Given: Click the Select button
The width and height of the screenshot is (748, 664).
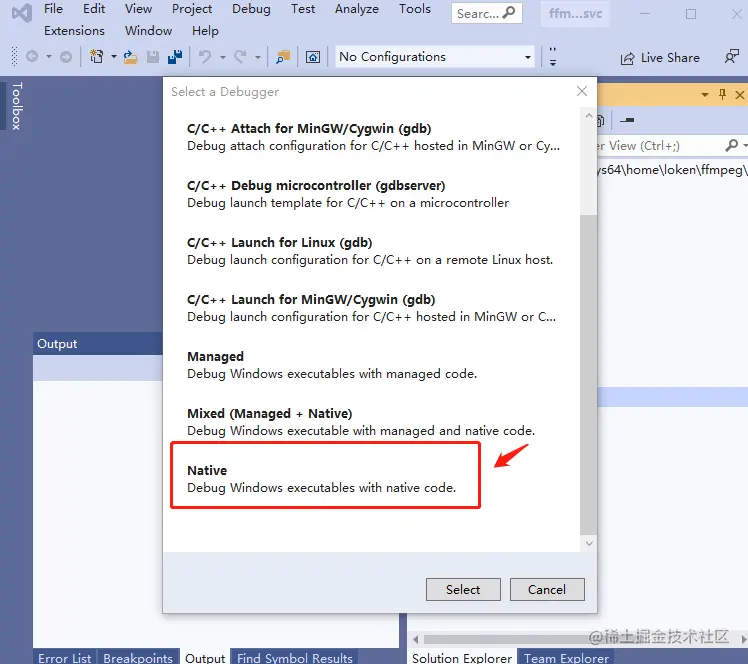Looking at the screenshot, I should (463, 590).
